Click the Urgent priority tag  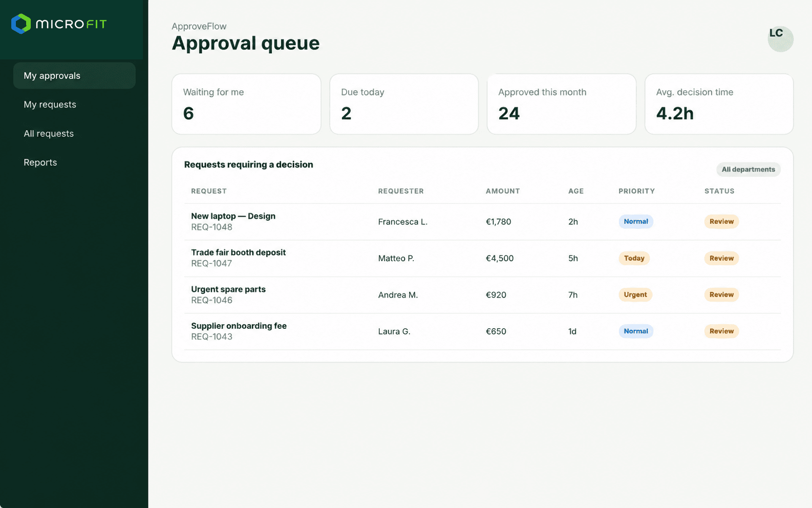pos(635,294)
